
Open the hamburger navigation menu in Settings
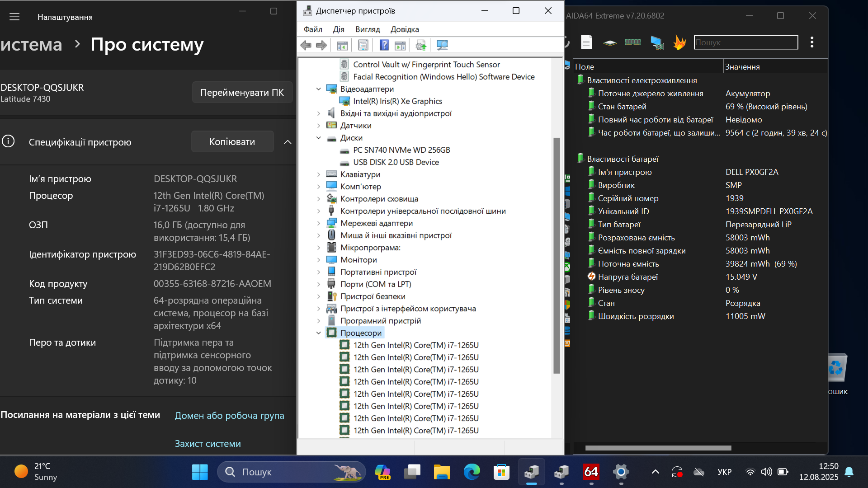pyautogui.click(x=14, y=17)
